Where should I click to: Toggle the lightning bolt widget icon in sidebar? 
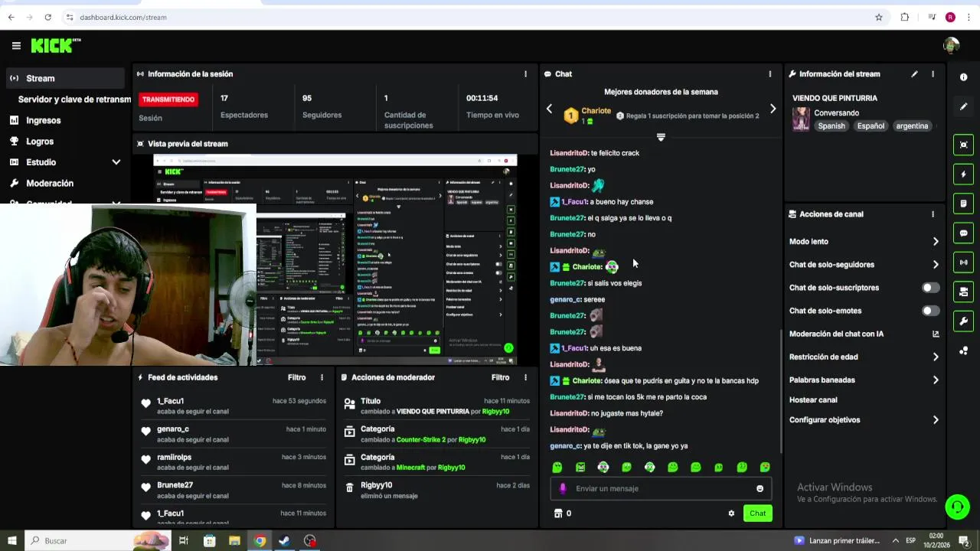[963, 174]
